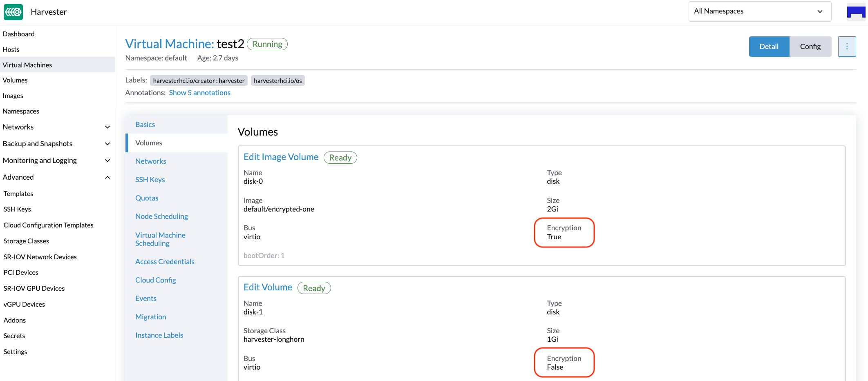
Task: Open the Node Scheduling tab
Action: 161,216
